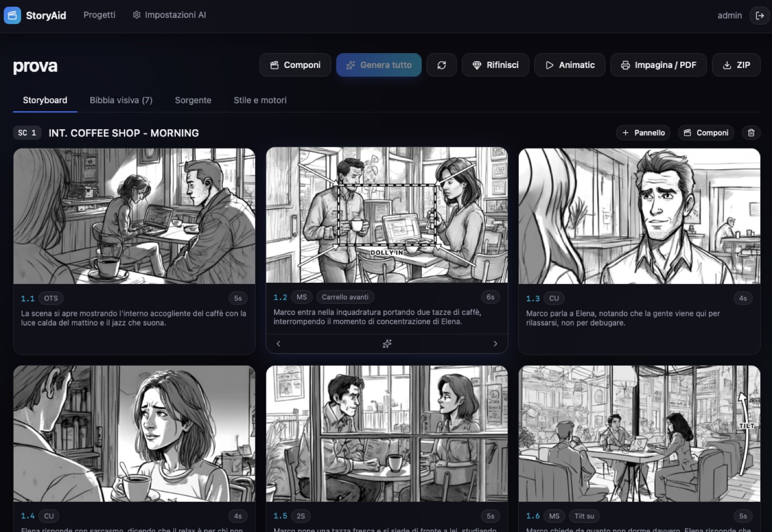Go to Progetti page

[x=99, y=15]
